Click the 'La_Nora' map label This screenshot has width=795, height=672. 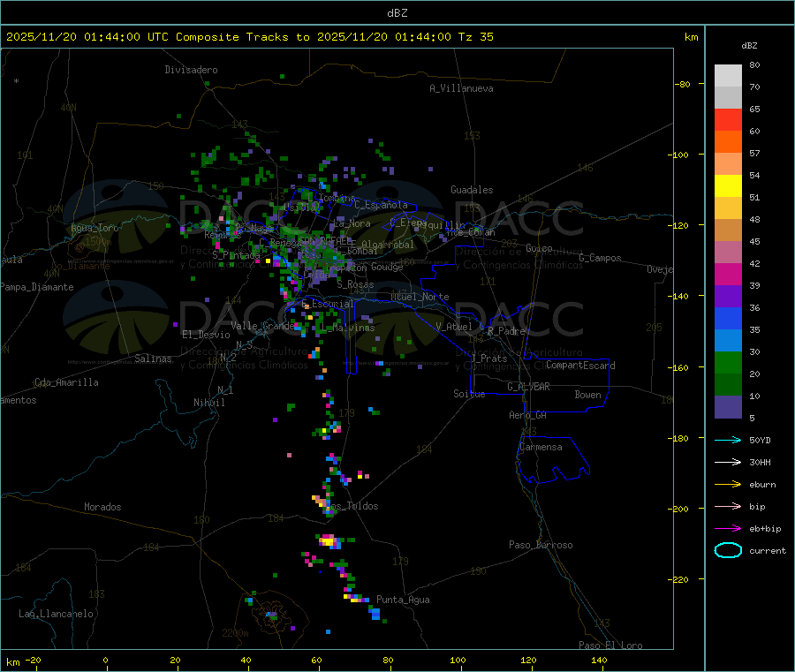click(352, 223)
